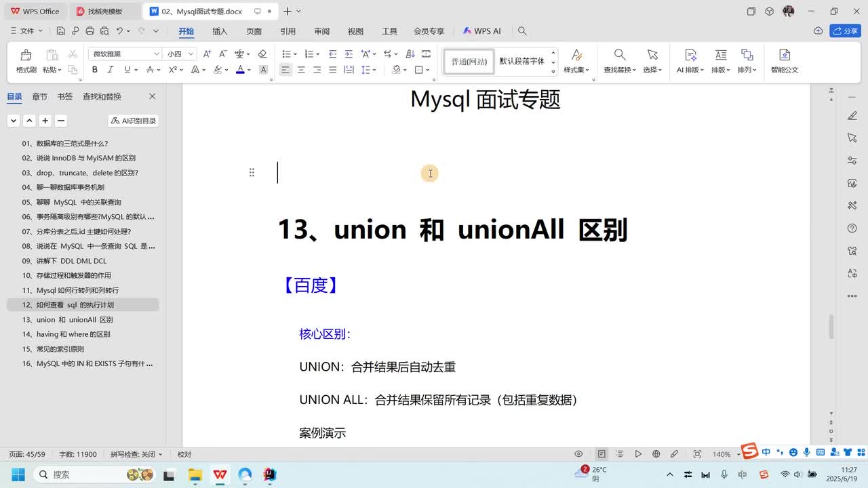Screen dimensions: 868x488
Task: Switch to the 页面 ribbon tab
Action: [254, 31]
